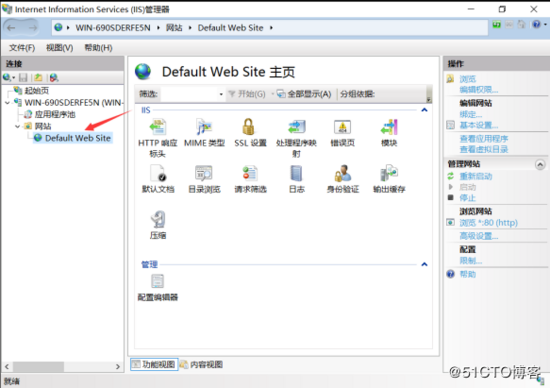This screenshot has width=550, height=388.
Task: Select 起始页 in the connections tree
Action: tap(36, 91)
